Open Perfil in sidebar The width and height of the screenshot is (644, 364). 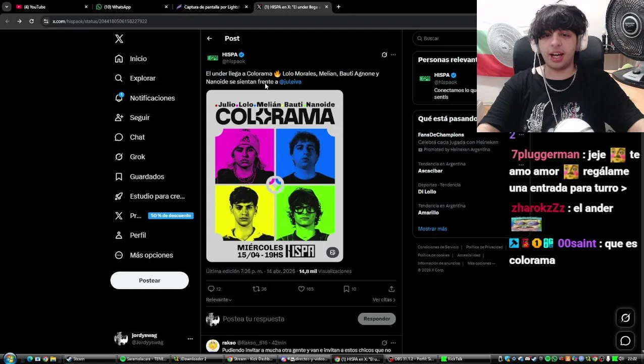[130, 236]
